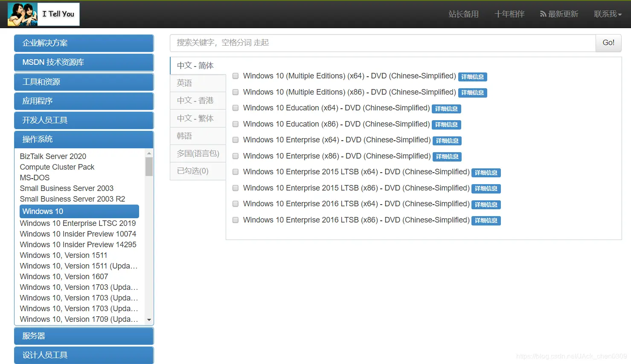Open 站长备用 in the top navigation
This screenshot has width=631, height=364.
tap(463, 14)
